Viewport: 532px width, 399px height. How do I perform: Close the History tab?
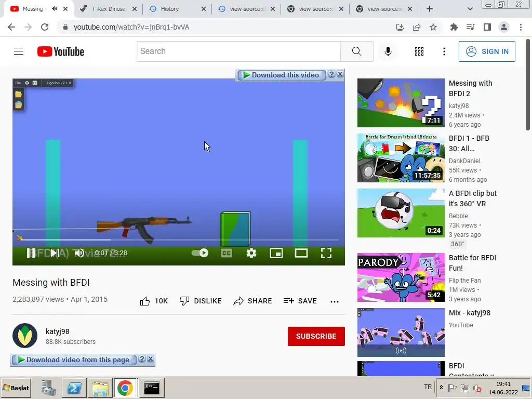click(203, 9)
